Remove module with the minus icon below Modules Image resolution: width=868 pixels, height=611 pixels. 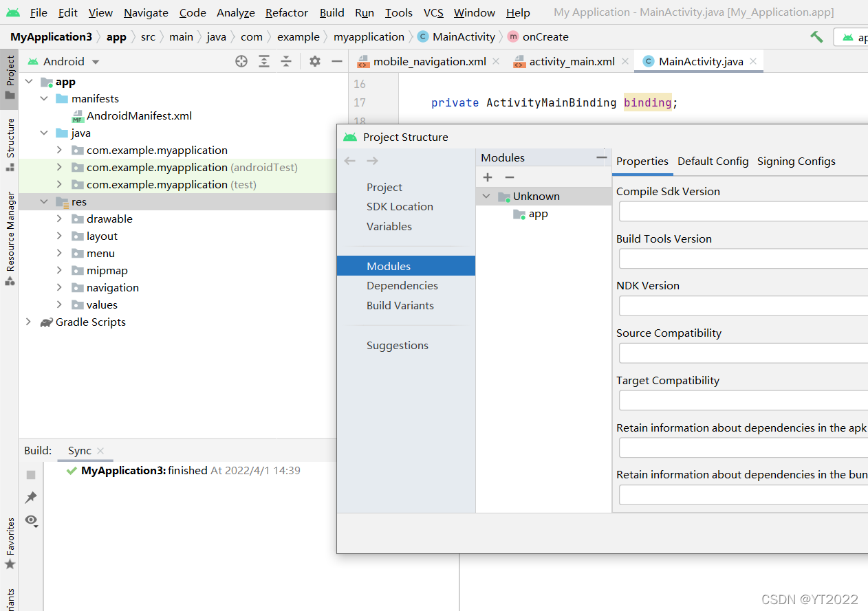point(510,177)
